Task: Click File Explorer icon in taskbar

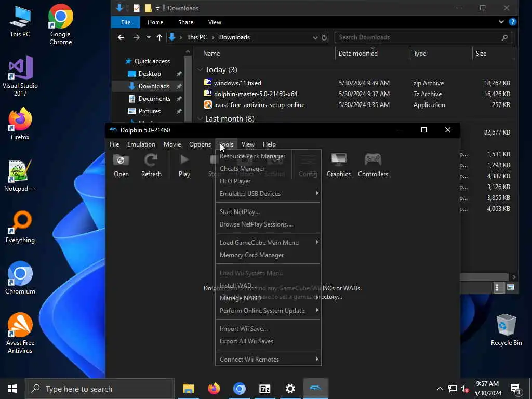Action: (188, 389)
